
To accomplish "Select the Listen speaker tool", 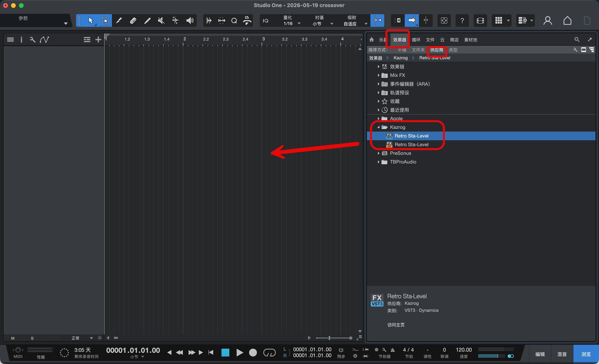I will click(190, 21).
